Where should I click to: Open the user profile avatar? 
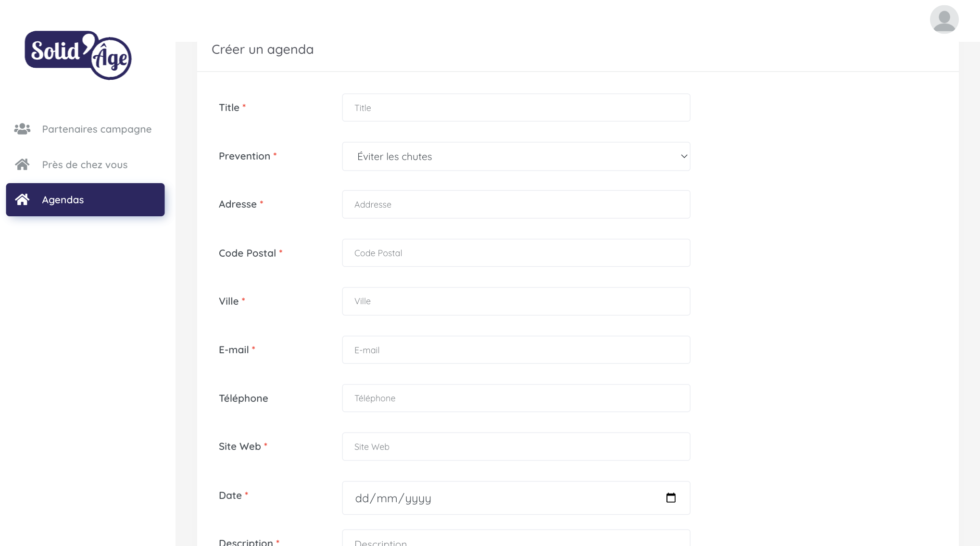tap(944, 20)
